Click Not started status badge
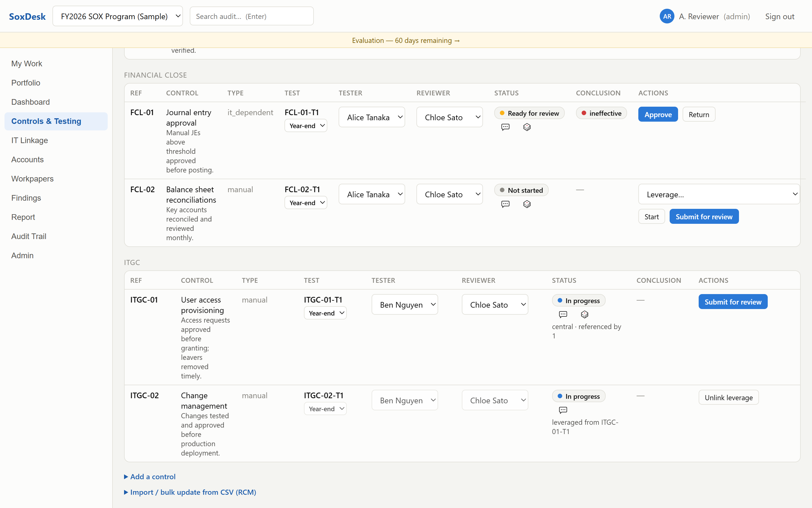The height and width of the screenshot is (508, 812). click(x=521, y=190)
